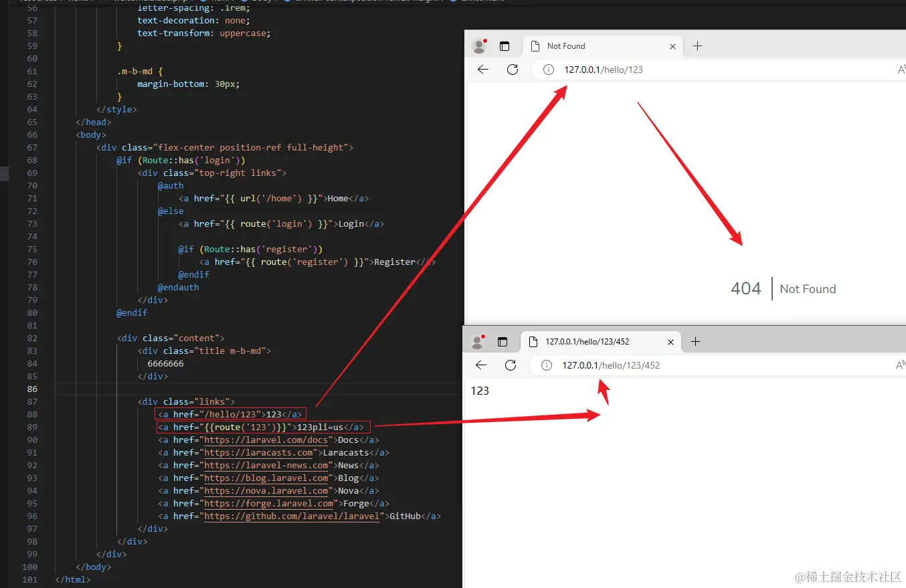Image resolution: width=906 pixels, height=588 pixels.
Task: Open the https://nova.laravel.com link in code
Action: click(266, 491)
